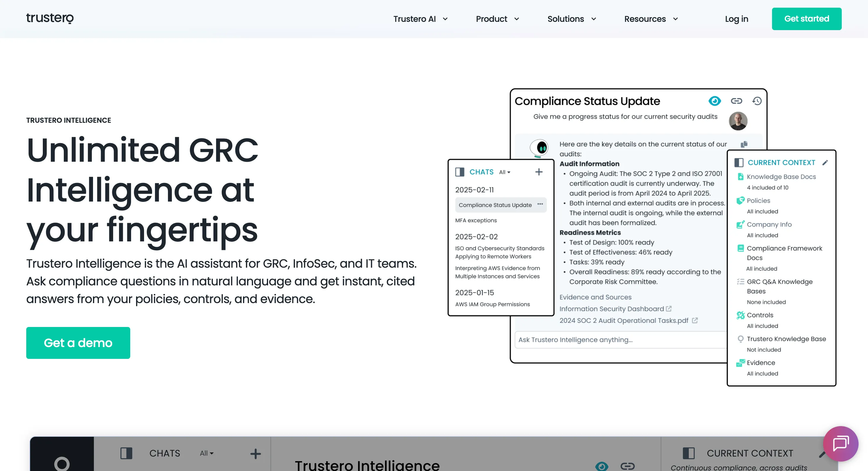Toggle the CHATS sidebar panel icon
Screen dimensions: 868x471
pyautogui.click(x=460, y=172)
